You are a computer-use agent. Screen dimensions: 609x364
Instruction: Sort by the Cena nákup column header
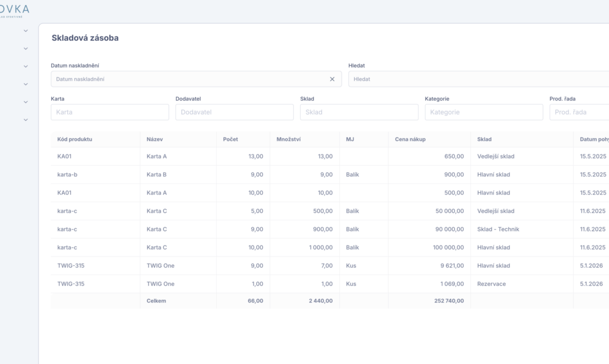(x=410, y=139)
